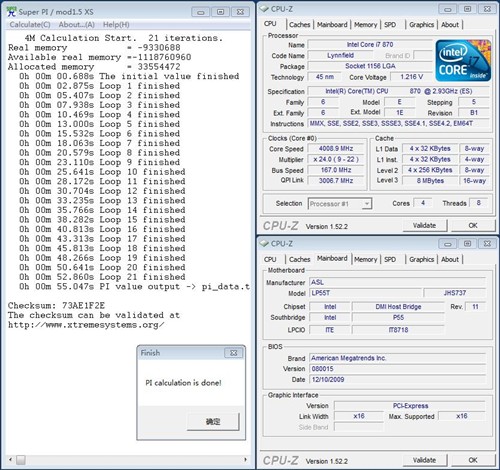Click Validate button in upper CPU-Z window
Screen dimensions: 500x470
[x=424, y=226]
